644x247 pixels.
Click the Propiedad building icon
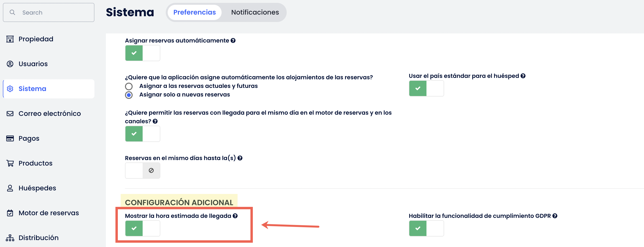click(x=10, y=39)
